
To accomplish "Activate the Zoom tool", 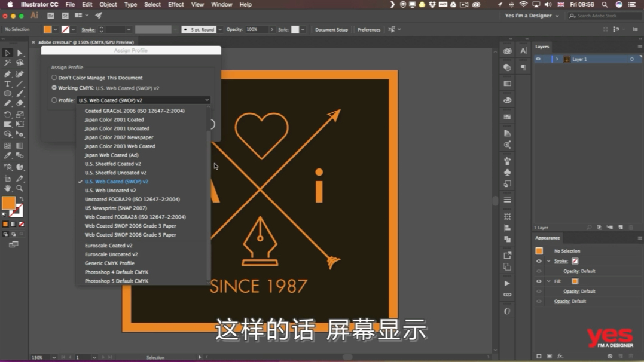I will pyautogui.click(x=20, y=189).
